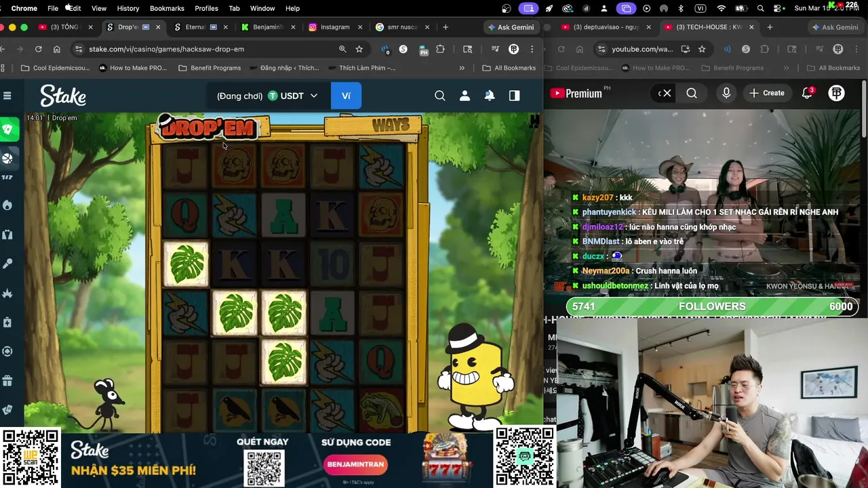Open the Stake user profile icon
Screen dimensions: 868x488
click(465, 96)
